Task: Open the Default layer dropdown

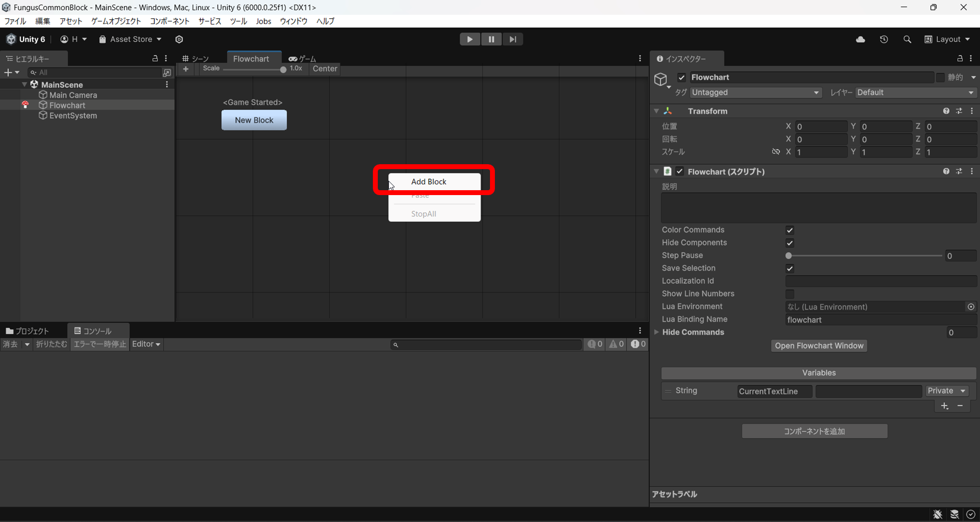Action: click(915, 92)
